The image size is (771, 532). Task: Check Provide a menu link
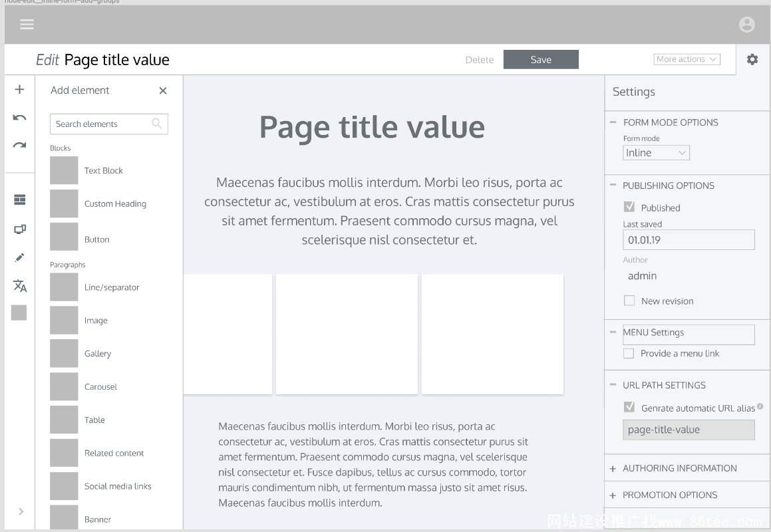tap(629, 354)
